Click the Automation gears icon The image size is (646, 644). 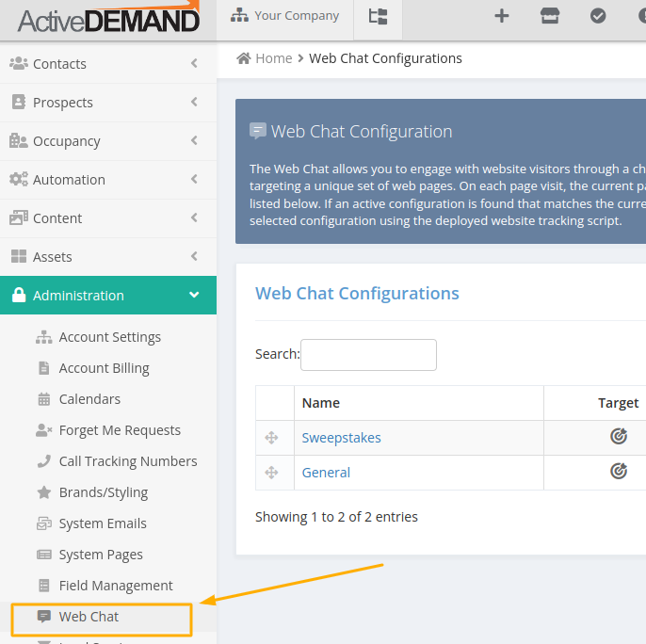[x=19, y=179]
